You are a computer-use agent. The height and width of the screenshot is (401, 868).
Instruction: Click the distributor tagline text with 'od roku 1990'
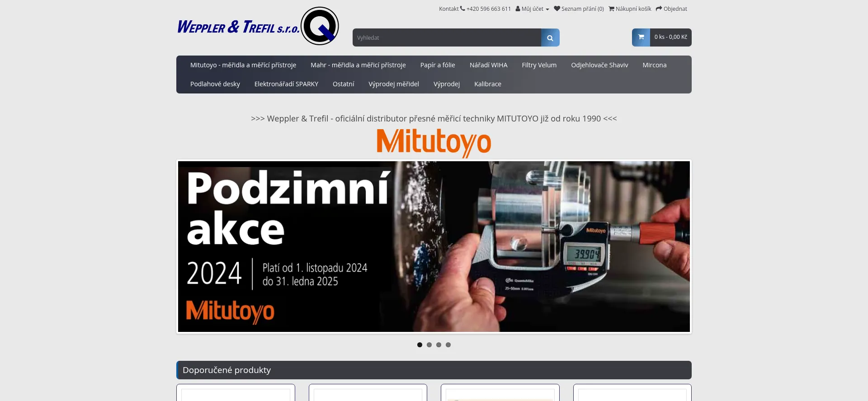434,118
